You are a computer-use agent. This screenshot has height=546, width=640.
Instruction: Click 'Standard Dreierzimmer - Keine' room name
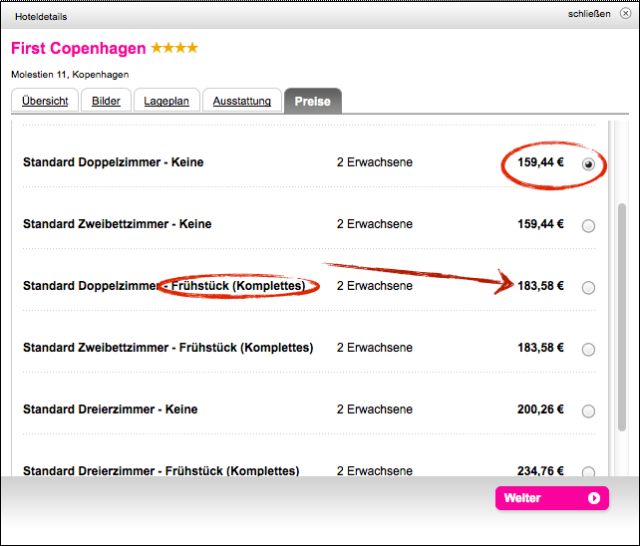(x=110, y=409)
